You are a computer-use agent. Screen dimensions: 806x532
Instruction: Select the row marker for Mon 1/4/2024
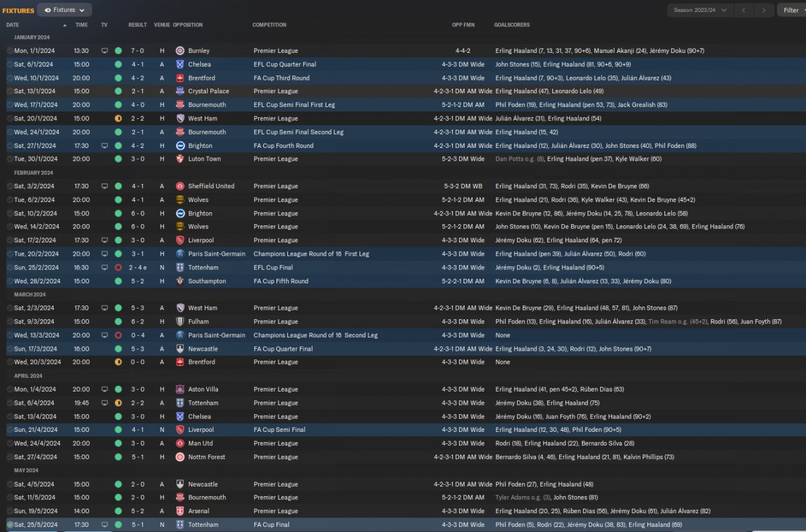pos(9,390)
